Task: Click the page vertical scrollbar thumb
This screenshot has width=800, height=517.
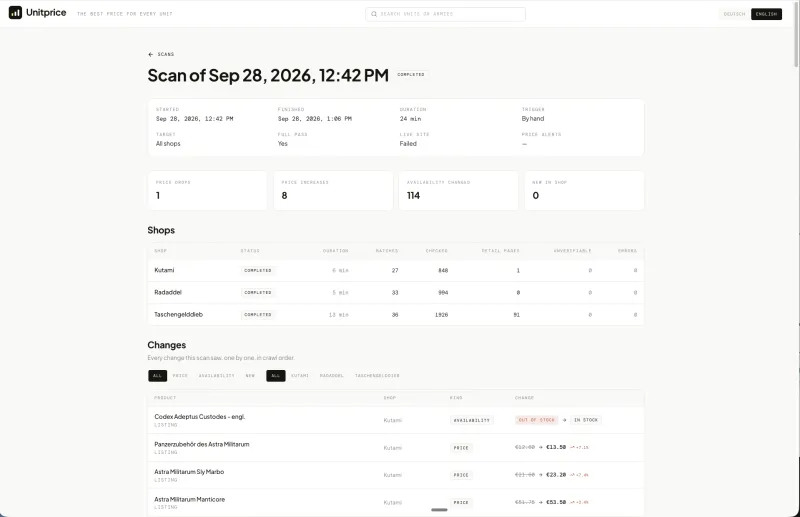Action: (x=796, y=34)
